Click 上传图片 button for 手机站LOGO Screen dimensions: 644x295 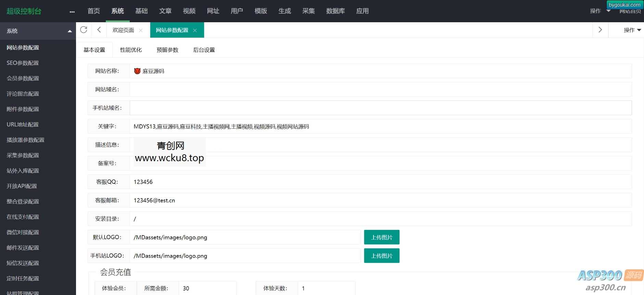pyautogui.click(x=381, y=256)
